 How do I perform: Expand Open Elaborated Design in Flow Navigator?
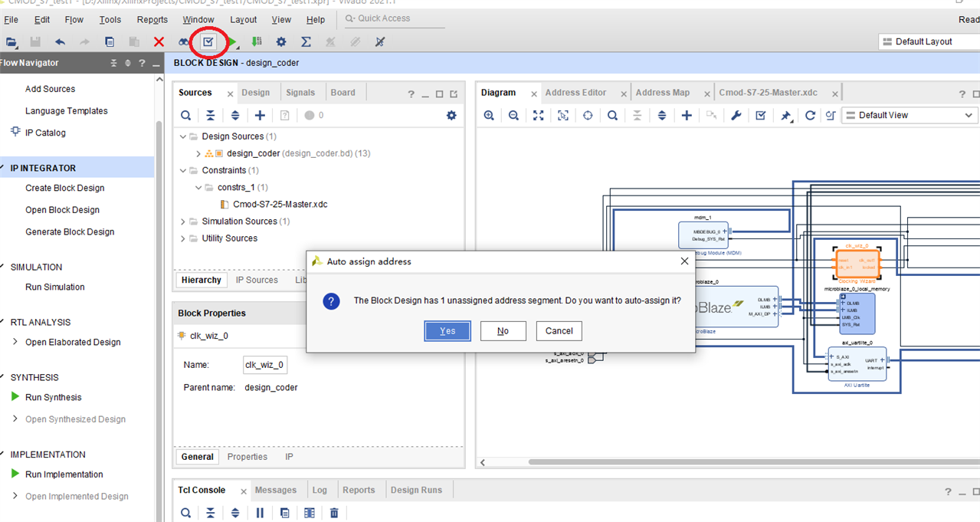point(15,342)
